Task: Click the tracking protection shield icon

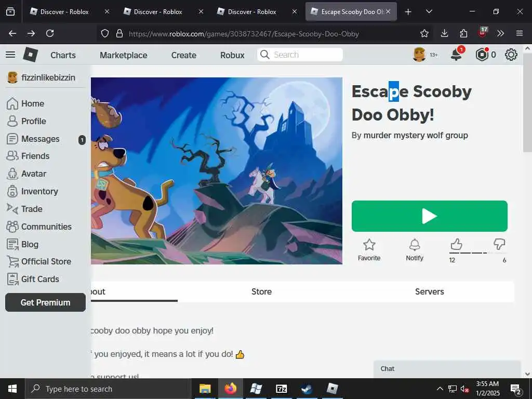Action: coord(105,33)
